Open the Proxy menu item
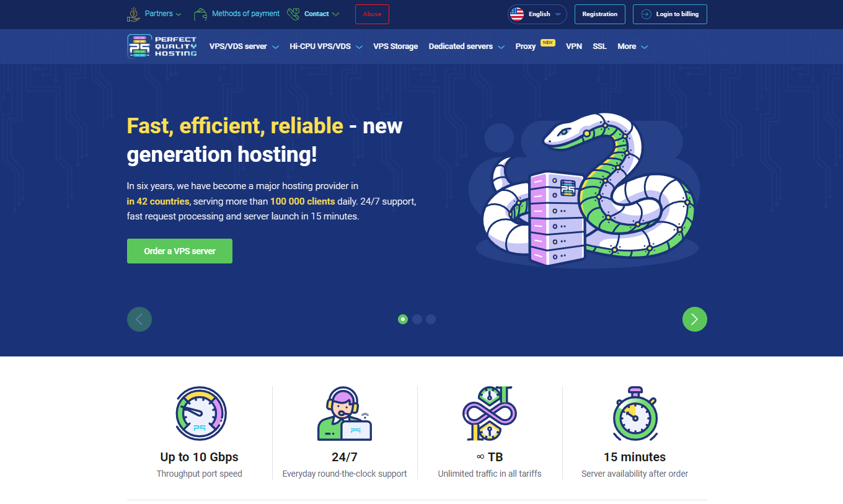This screenshot has width=843, height=504. point(526,46)
